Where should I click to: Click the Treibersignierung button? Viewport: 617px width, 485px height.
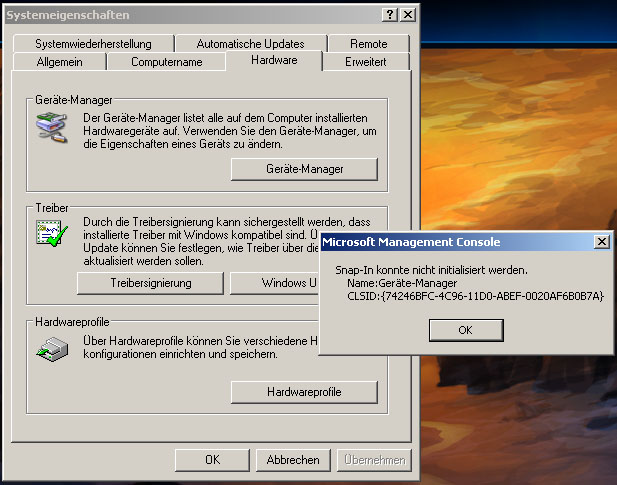[151, 283]
